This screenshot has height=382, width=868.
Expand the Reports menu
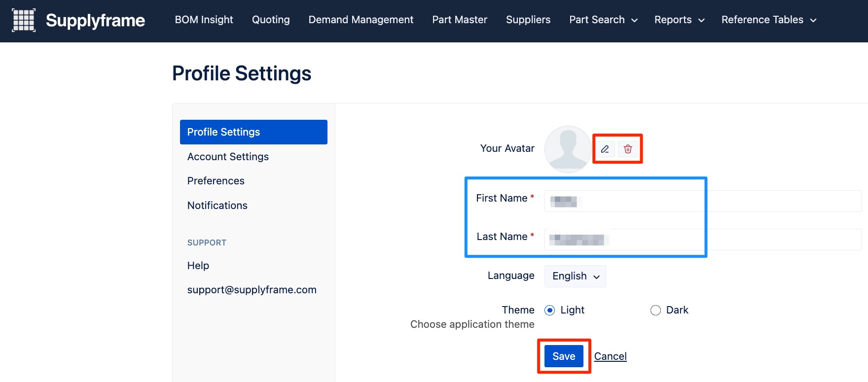pyautogui.click(x=679, y=20)
